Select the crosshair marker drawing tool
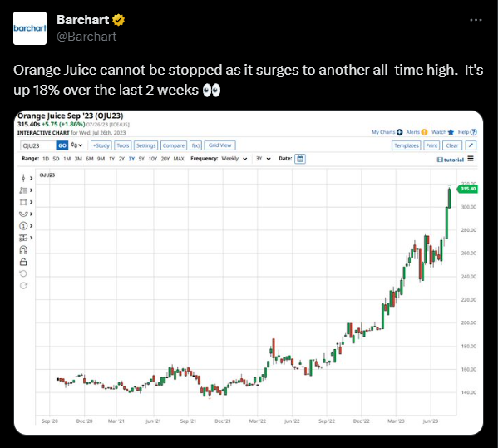The height and width of the screenshot is (448, 498). [x=23, y=178]
